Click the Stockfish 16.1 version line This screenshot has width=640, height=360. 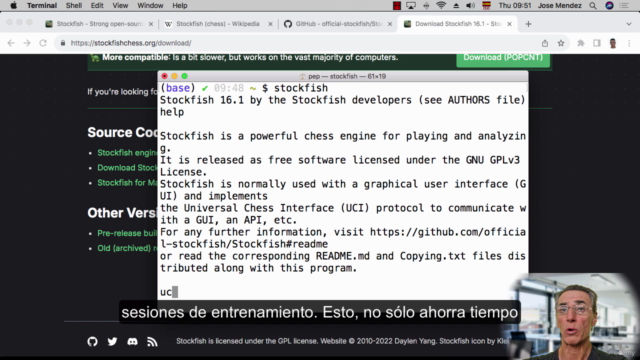(342, 100)
